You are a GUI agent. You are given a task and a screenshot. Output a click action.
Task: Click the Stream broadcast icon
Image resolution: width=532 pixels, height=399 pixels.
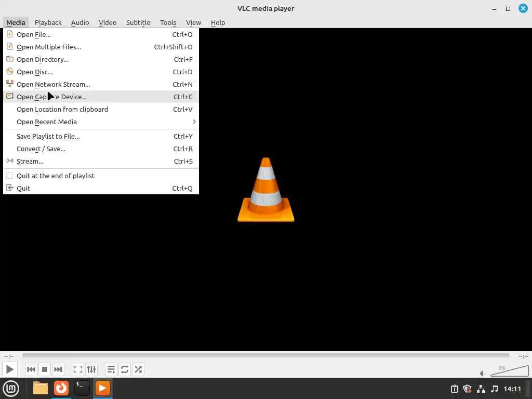click(10, 161)
